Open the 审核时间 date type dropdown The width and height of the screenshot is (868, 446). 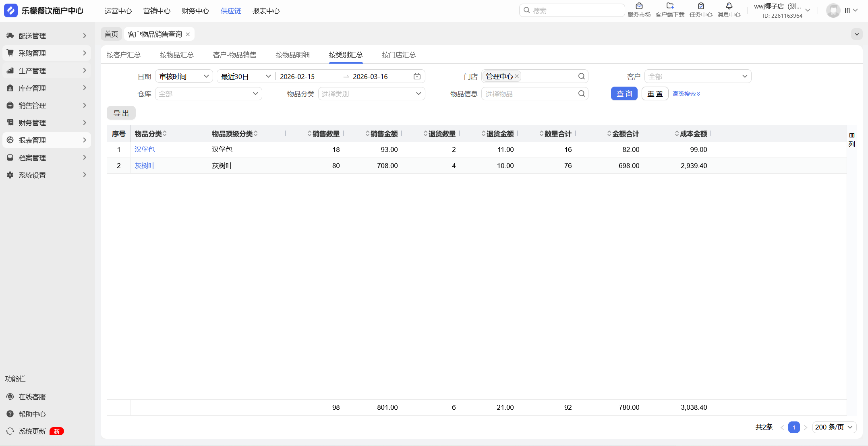[184, 77]
